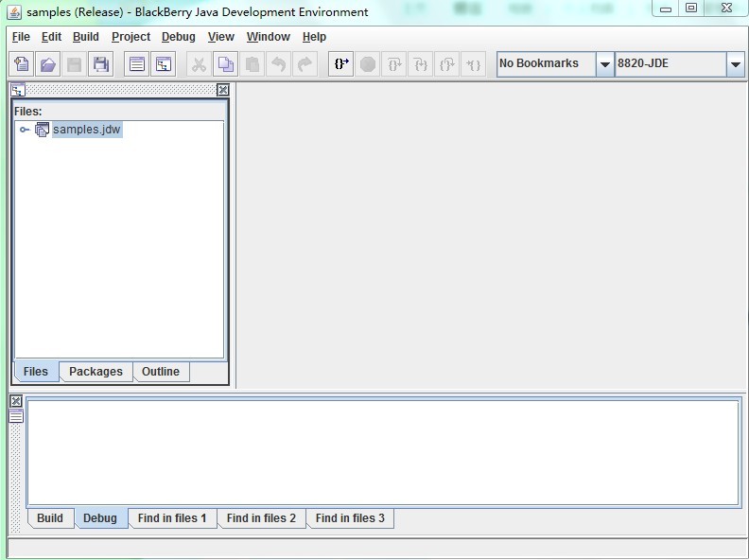Close the Files workspace panel
Screen dimensions: 749x560
click(x=222, y=90)
